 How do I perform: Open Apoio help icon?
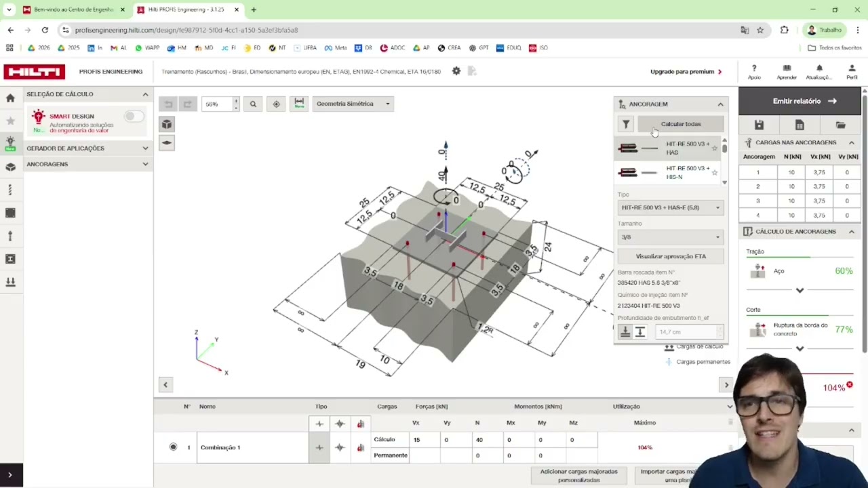point(754,72)
